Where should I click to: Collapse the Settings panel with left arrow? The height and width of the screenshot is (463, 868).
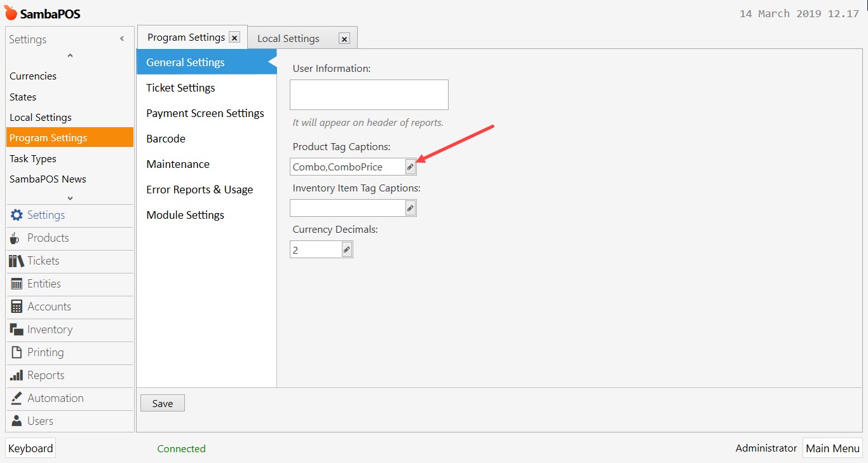[121, 38]
